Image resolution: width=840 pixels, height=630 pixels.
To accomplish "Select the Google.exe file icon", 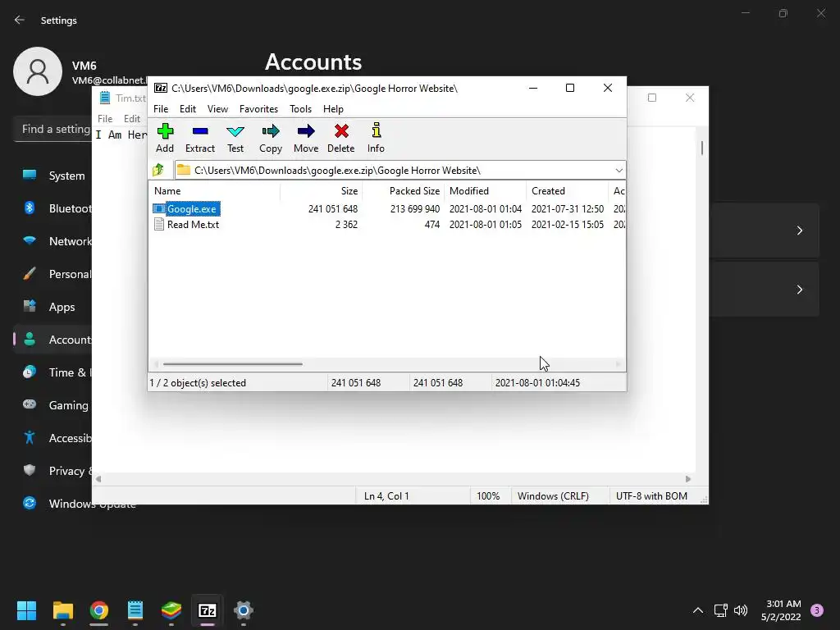I will coord(159,209).
